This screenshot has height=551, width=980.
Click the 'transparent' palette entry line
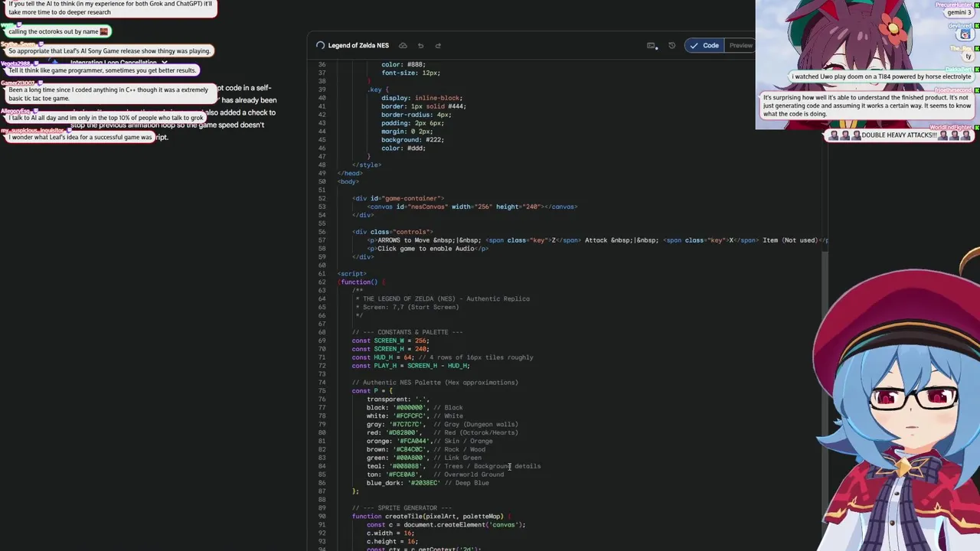coord(397,399)
